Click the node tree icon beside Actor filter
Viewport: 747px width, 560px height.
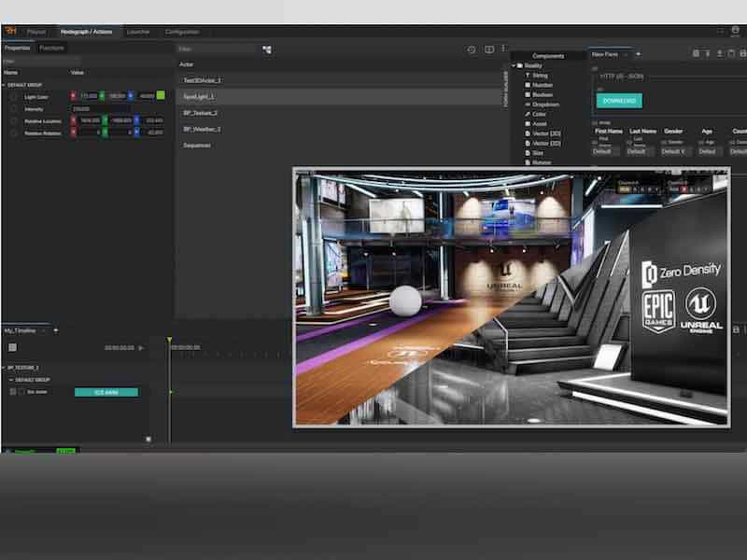267,49
